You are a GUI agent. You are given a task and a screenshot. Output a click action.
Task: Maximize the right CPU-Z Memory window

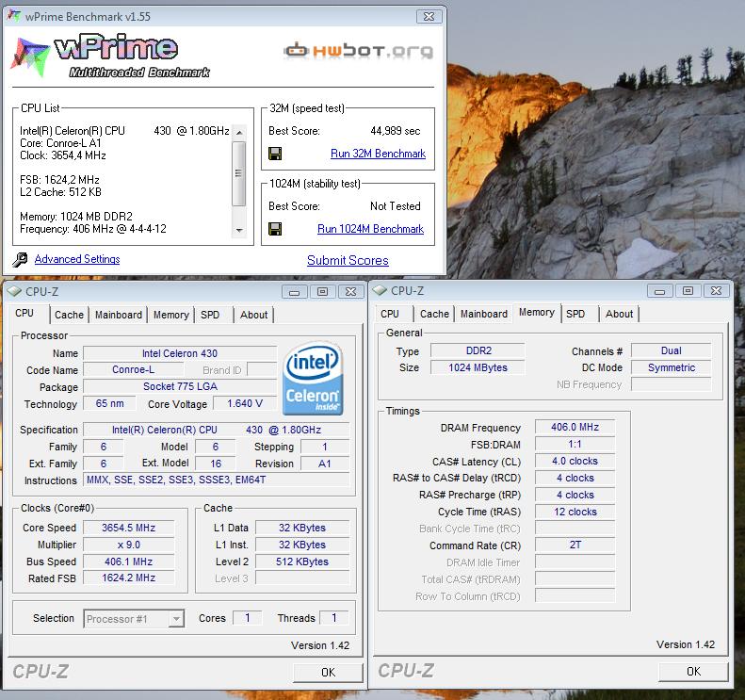pyautogui.click(x=688, y=291)
